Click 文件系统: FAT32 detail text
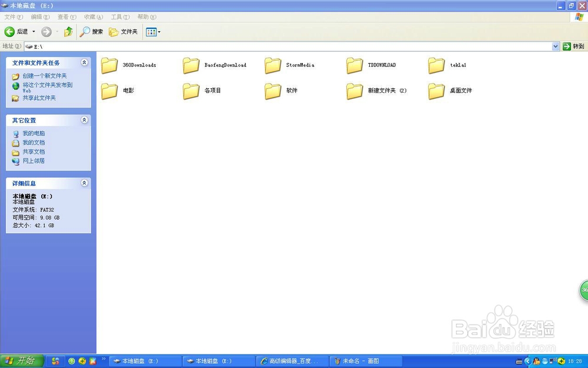This screenshot has height=368, width=588. click(x=34, y=210)
